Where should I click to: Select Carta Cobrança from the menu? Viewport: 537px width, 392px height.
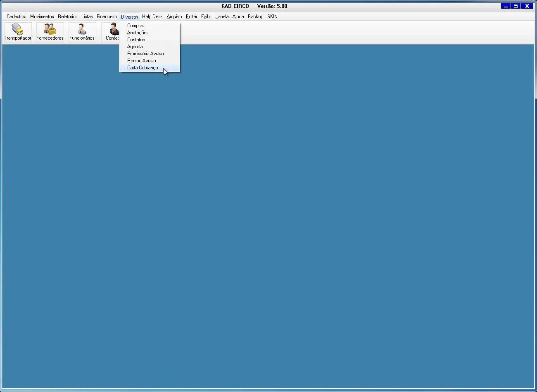[x=143, y=68]
